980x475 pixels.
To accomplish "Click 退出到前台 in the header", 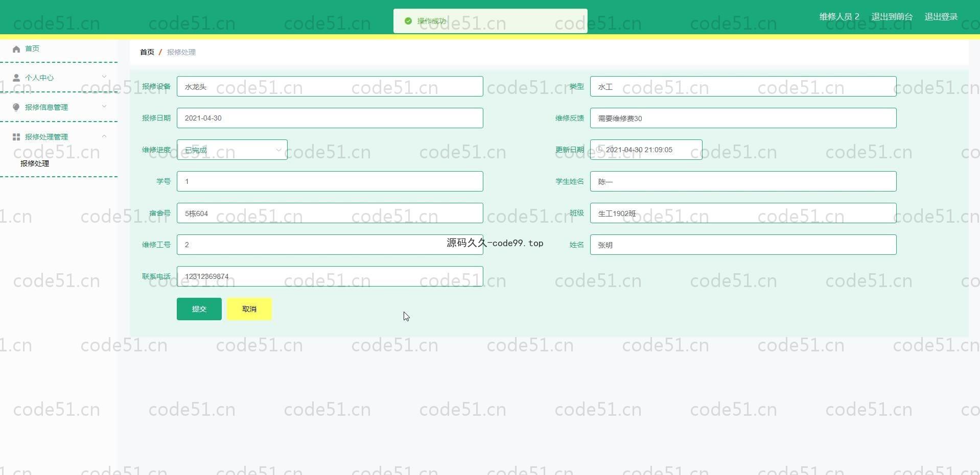I will [x=892, y=17].
